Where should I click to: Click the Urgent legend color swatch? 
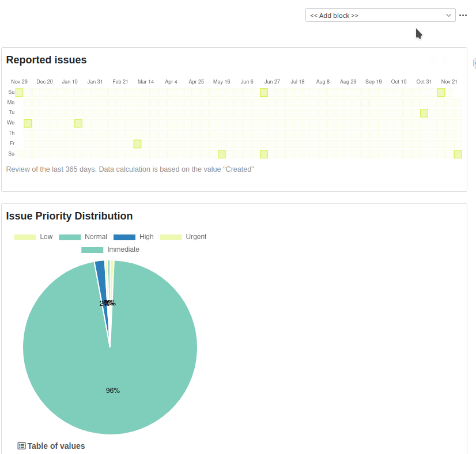click(x=171, y=236)
